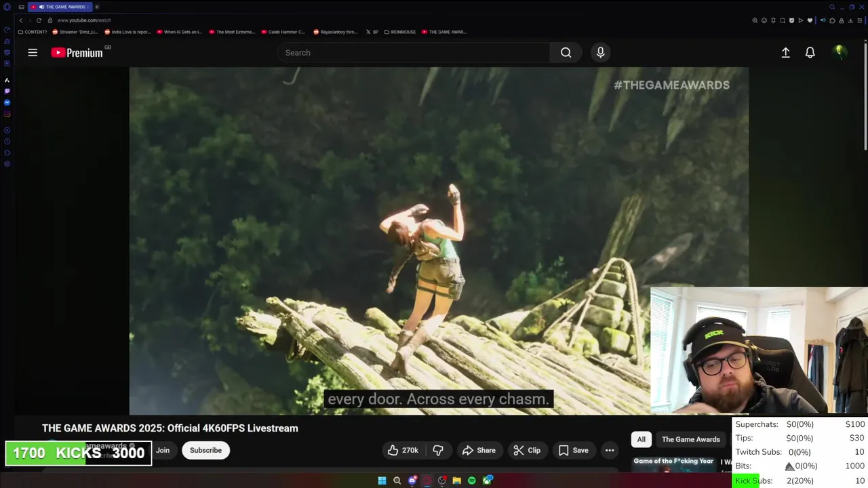Open Streamer 'Dimz_Li... bookmark
868x488 pixels.
[75, 32]
